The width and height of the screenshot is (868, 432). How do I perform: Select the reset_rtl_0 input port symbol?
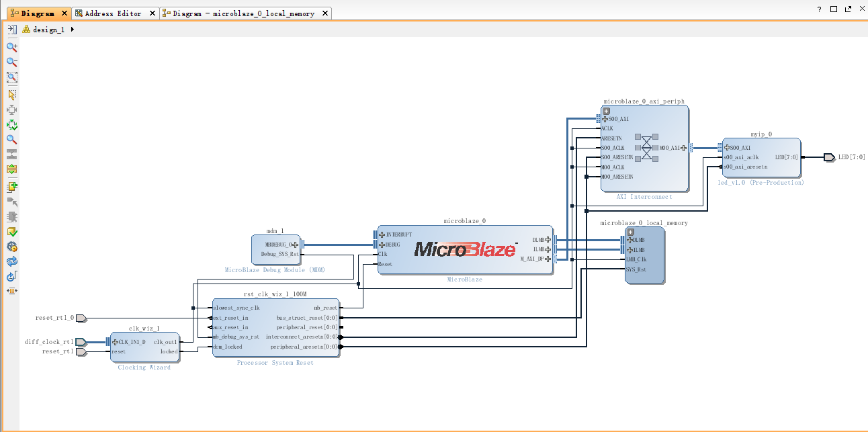point(81,318)
